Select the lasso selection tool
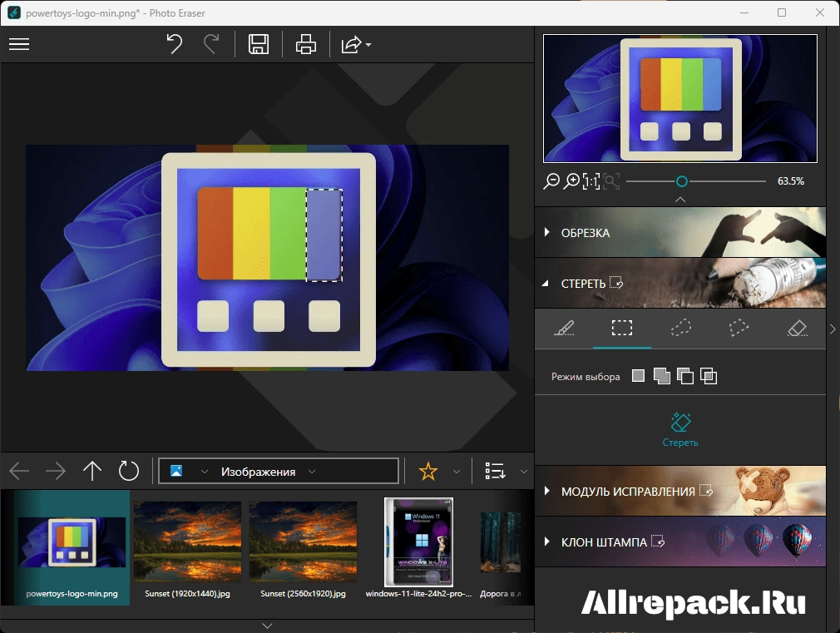This screenshot has height=633, width=840. click(x=681, y=328)
